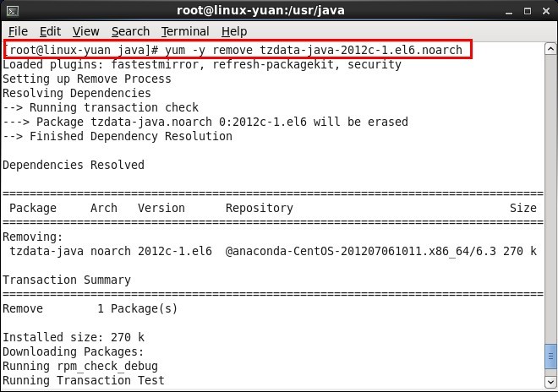Click the scrollbar up arrow
The width and height of the screenshot is (558, 392).
coord(550,46)
